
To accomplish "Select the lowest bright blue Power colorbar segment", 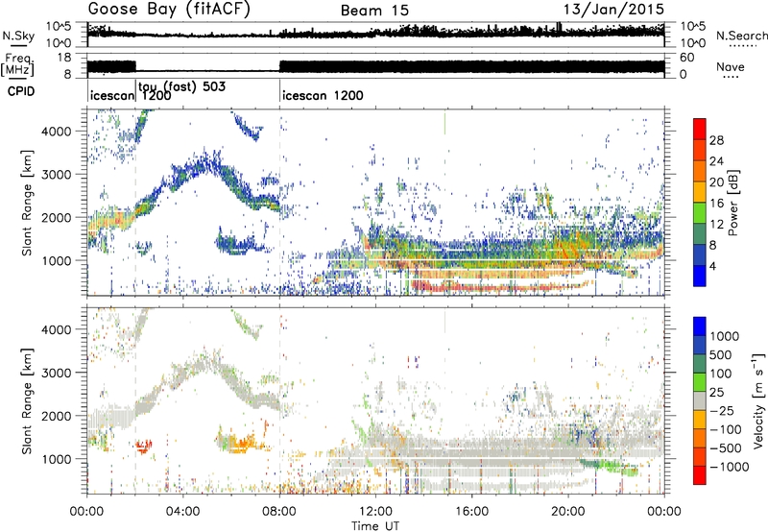I will pos(700,277).
